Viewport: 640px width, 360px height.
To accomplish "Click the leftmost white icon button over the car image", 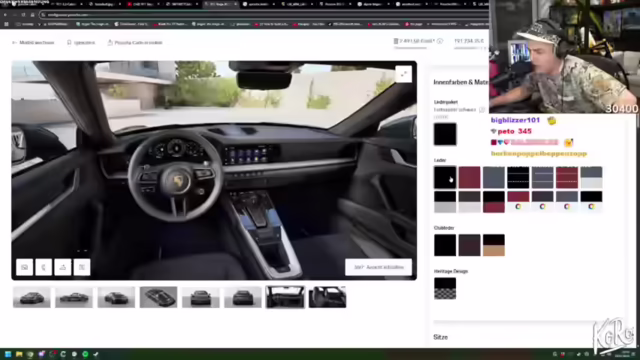I will coord(24,267).
